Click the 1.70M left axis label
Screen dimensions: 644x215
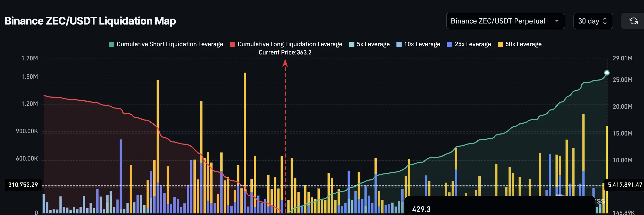coord(30,58)
